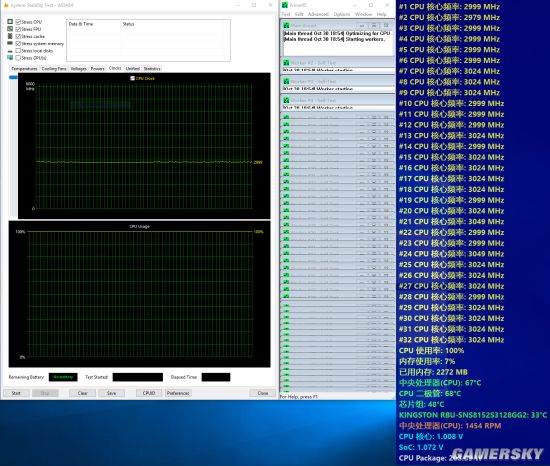
Task: Click the vertical slider left of clock graph
Action: tap(13, 146)
